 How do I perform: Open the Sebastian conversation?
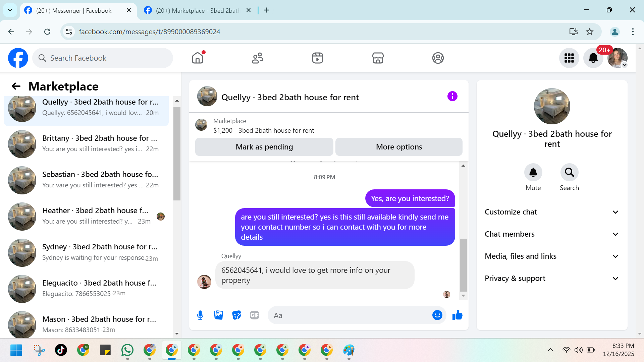coord(86,180)
